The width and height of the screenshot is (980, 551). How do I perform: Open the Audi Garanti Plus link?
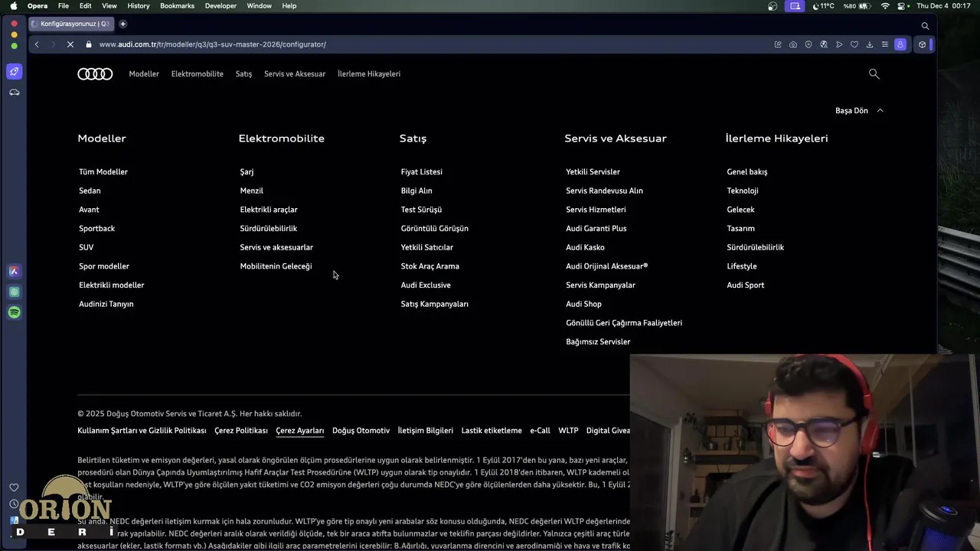596,229
